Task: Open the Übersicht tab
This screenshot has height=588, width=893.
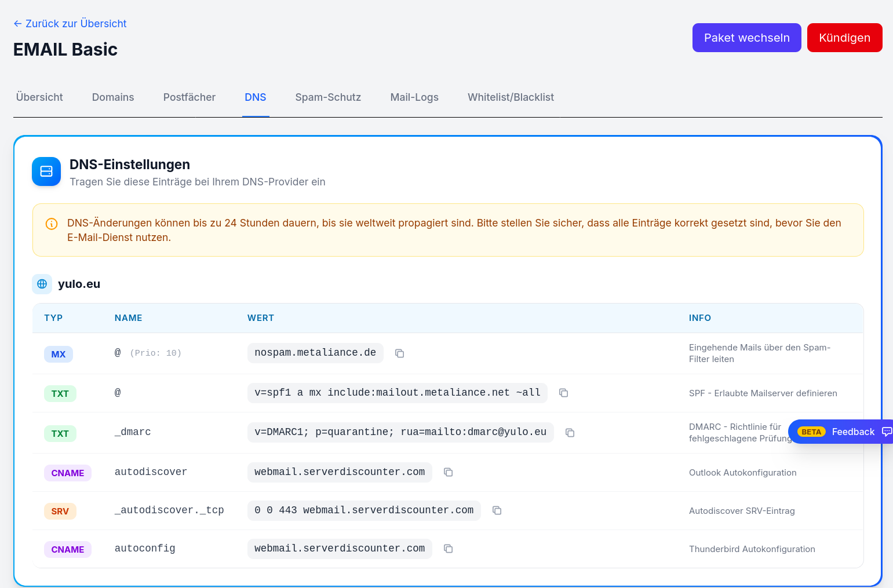Action: coord(39,97)
